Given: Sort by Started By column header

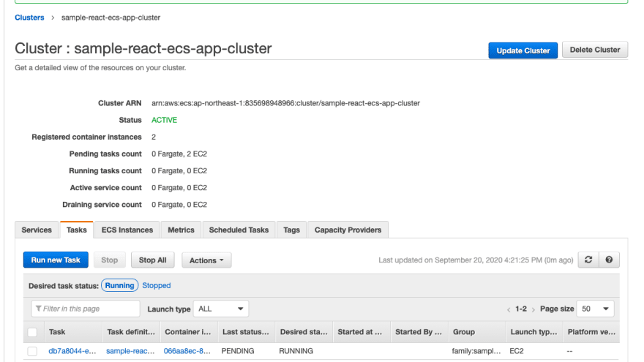Looking at the screenshot, I should [x=419, y=331].
